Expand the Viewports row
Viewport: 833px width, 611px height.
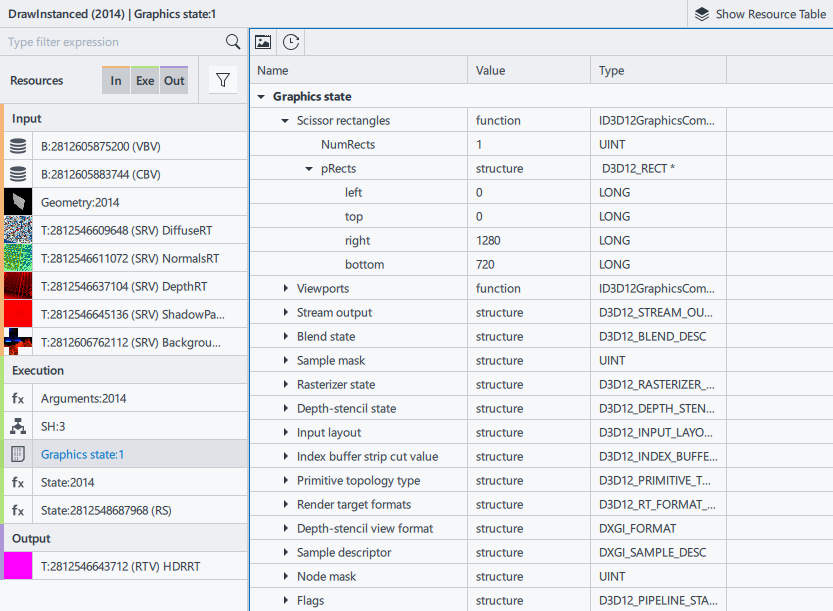(286, 289)
